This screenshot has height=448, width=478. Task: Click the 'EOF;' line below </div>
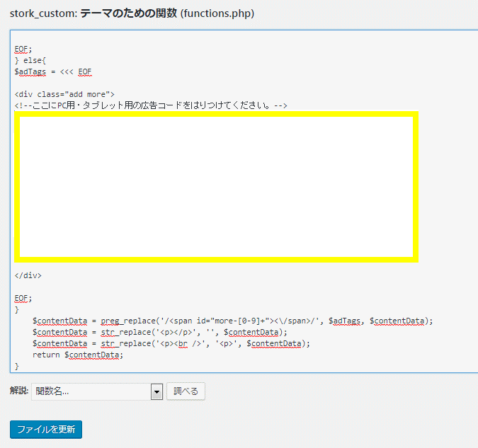click(x=23, y=298)
